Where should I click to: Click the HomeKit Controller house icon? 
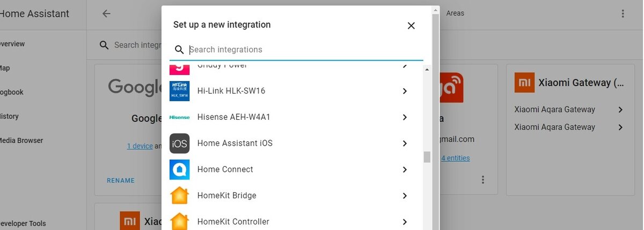(179, 222)
